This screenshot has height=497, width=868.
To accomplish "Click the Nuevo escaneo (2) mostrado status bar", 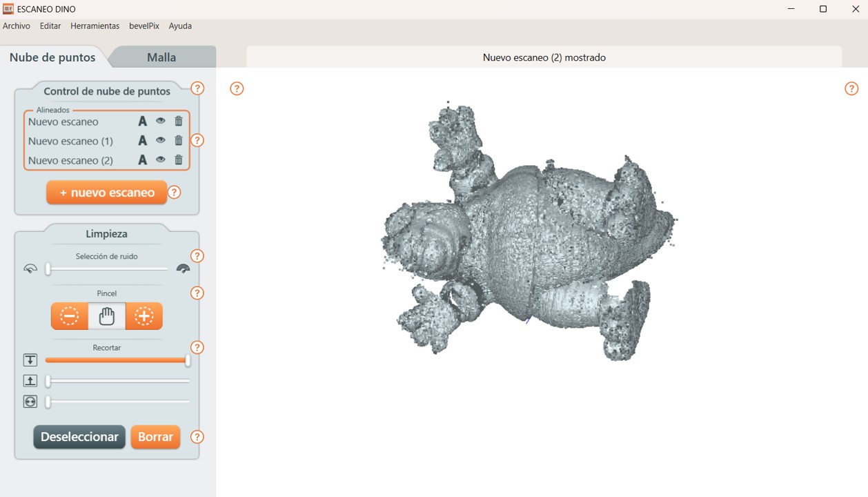I will (544, 57).
